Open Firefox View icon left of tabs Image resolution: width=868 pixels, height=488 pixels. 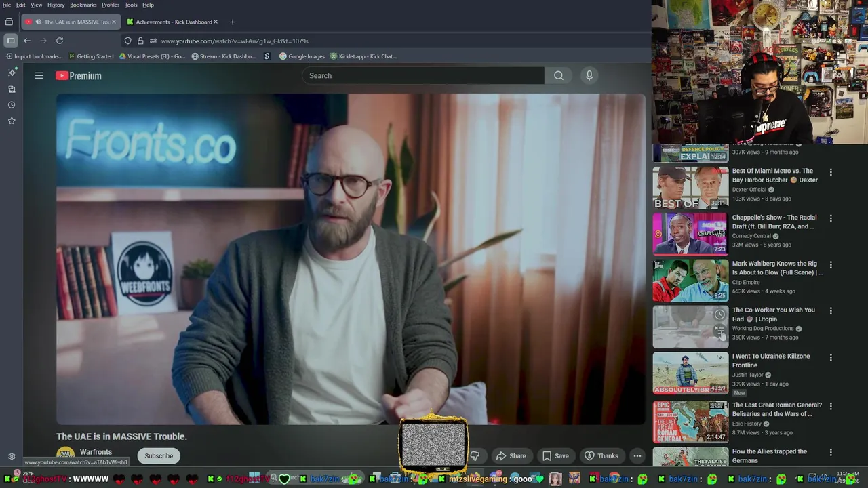pyautogui.click(x=9, y=22)
